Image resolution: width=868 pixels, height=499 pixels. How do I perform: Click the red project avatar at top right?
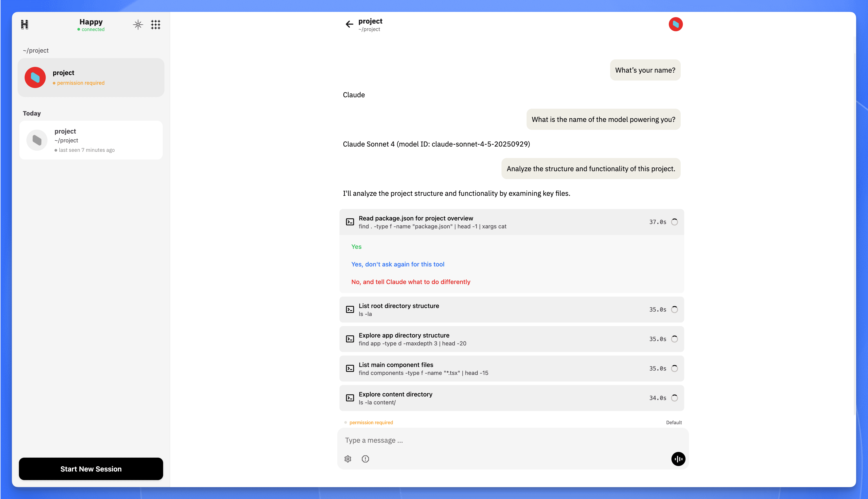click(676, 24)
